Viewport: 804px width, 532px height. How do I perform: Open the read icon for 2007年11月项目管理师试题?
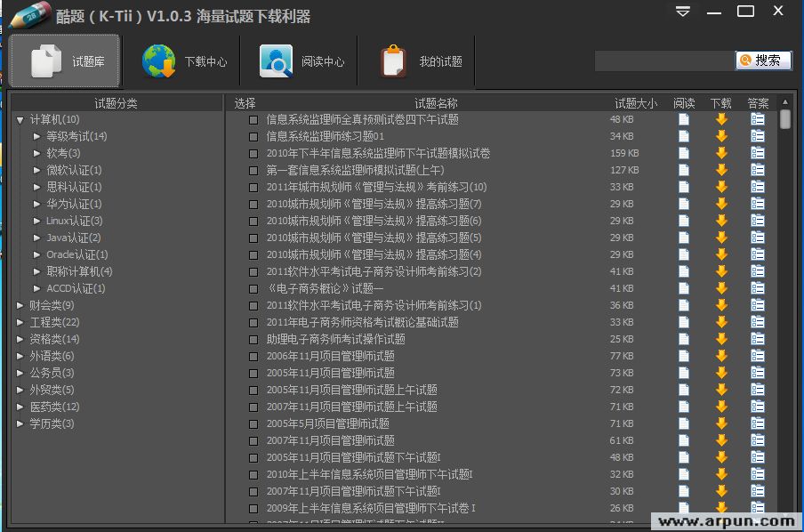(x=682, y=440)
